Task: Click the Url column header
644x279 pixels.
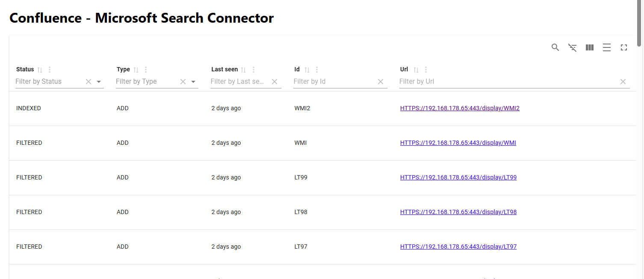Action: pos(404,69)
